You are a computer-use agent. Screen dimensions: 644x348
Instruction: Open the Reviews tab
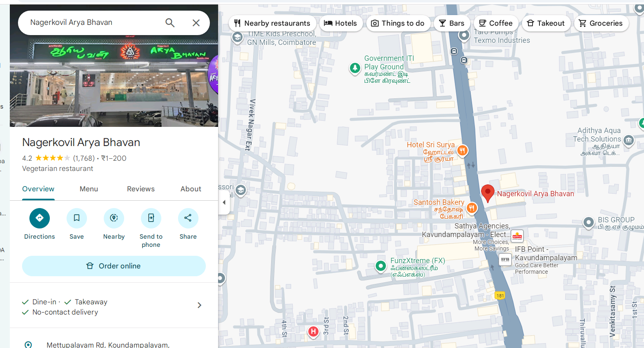coord(141,189)
